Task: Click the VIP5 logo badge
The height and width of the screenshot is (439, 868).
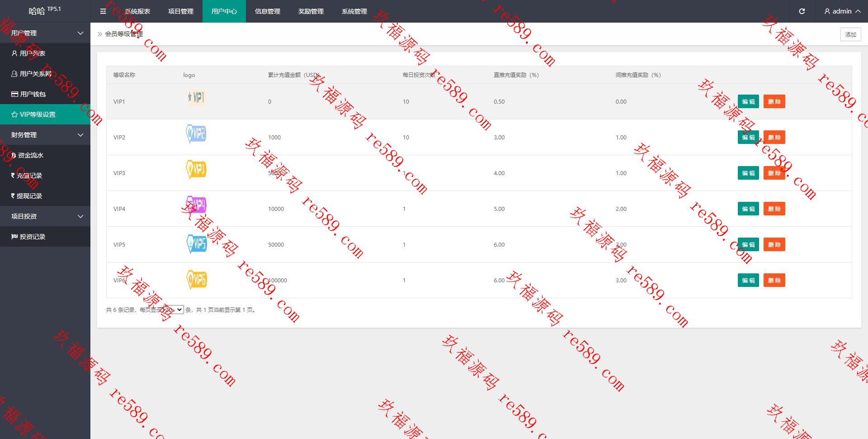Action: coord(196,243)
